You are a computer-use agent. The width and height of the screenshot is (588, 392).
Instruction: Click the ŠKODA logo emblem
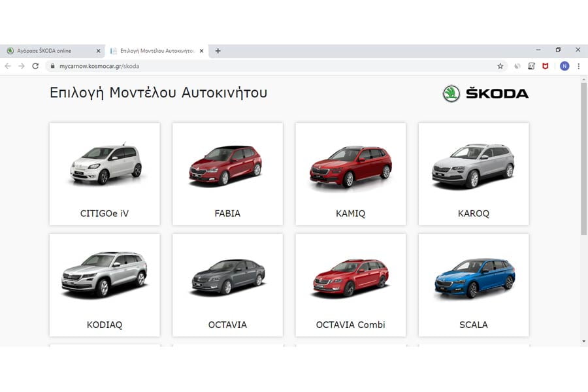click(451, 93)
